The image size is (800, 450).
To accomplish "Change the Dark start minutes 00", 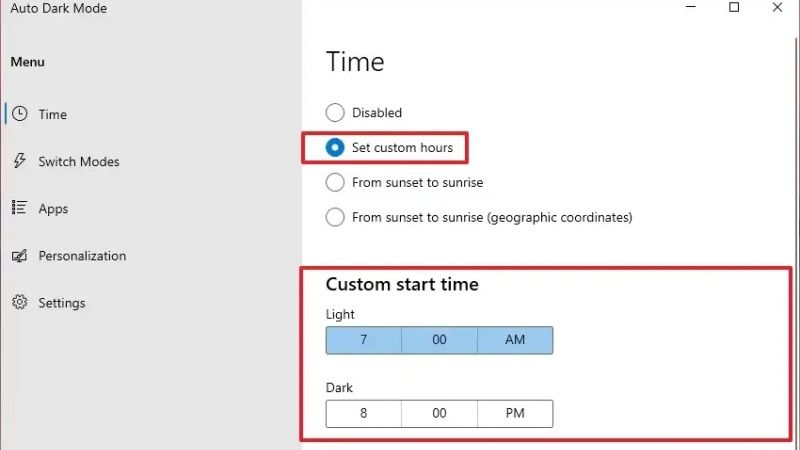I will pos(439,413).
